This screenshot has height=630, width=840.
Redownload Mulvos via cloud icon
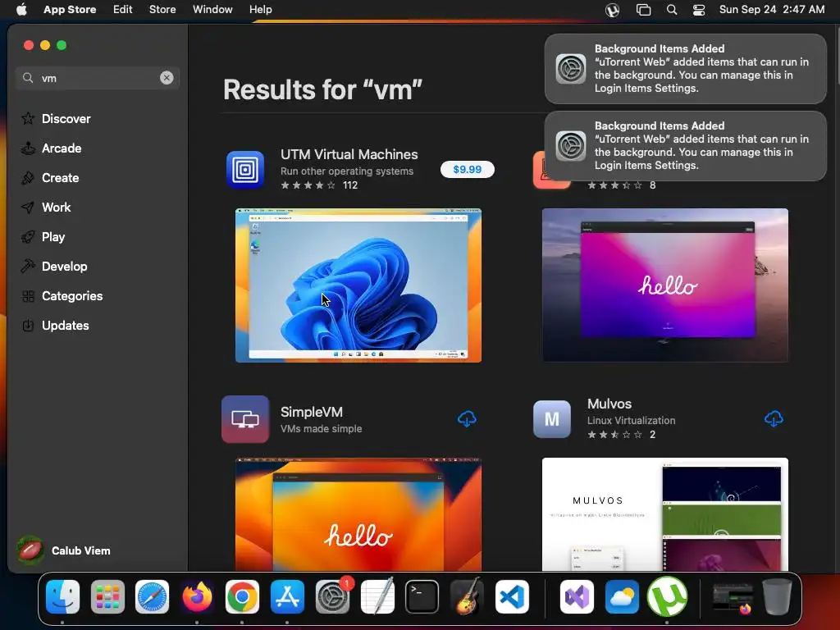click(x=774, y=419)
